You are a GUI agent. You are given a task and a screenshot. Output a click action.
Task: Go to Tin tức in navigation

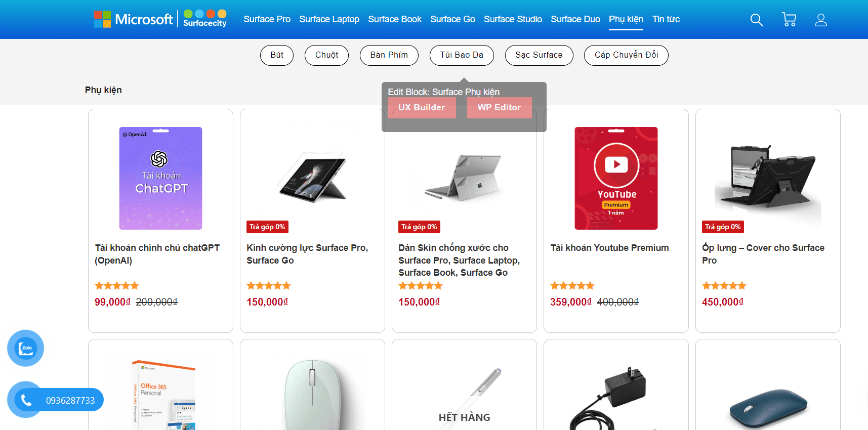click(x=666, y=19)
